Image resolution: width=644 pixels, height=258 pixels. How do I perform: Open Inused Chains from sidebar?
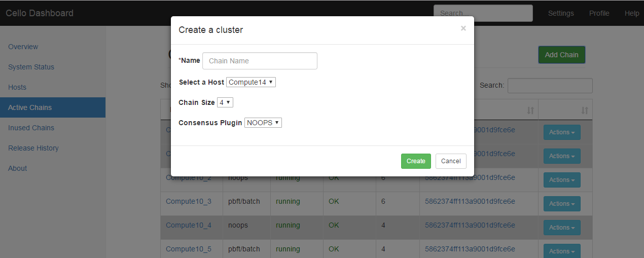[x=31, y=128]
